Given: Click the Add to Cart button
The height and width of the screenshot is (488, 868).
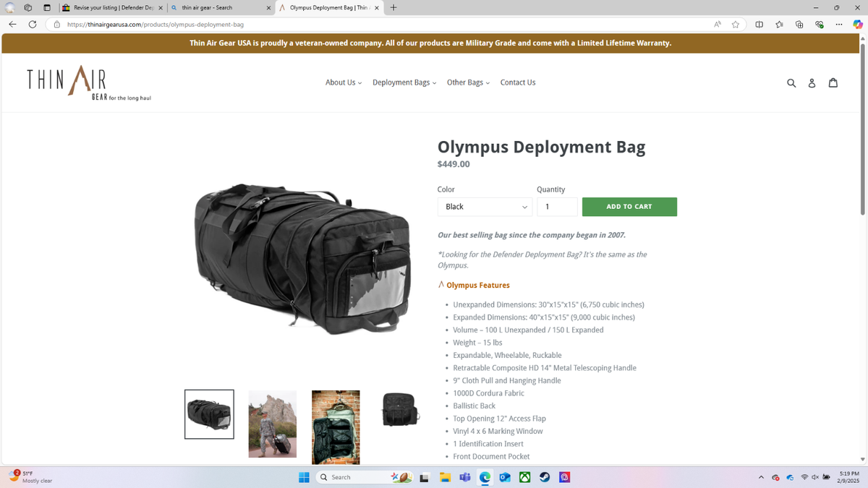Looking at the screenshot, I should pyautogui.click(x=629, y=207).
